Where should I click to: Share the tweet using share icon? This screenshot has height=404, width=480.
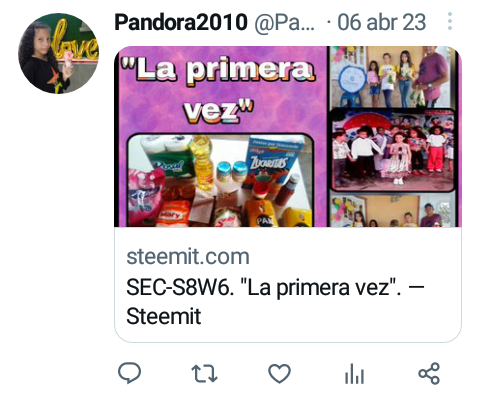[x=429, y=373]
